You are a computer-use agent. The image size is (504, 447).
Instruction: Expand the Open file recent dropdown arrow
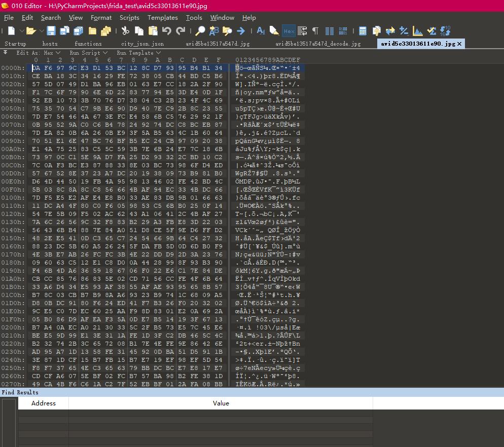42,31
